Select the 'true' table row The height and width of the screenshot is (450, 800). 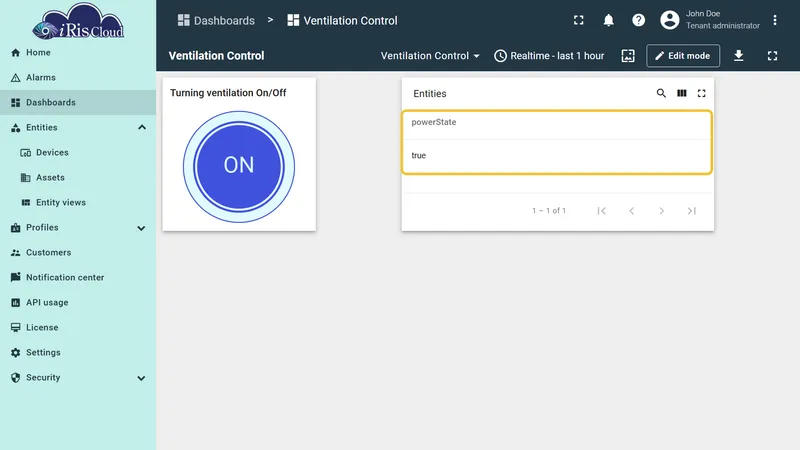click(x=557, y=156)
